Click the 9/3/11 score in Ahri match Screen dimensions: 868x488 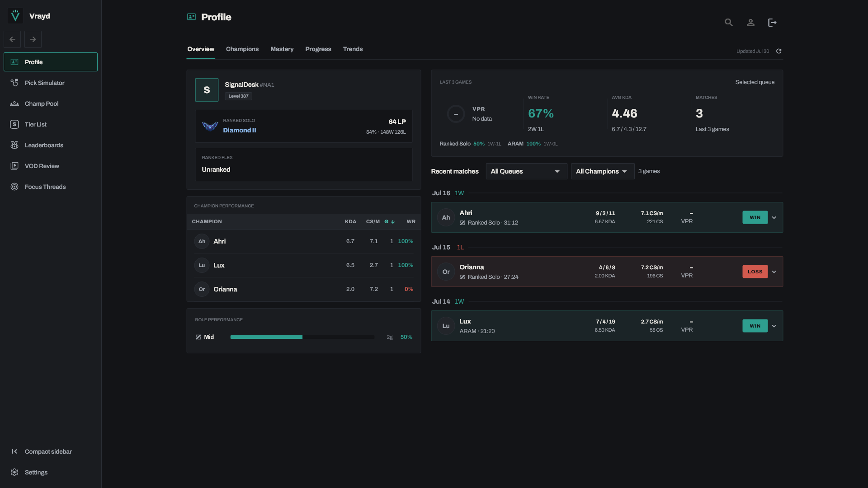click(605, 213)
